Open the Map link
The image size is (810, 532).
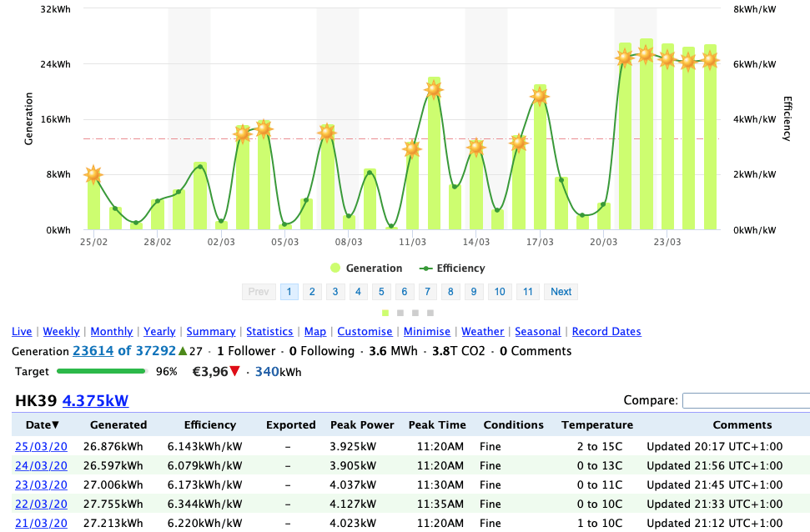coord(315,332)
